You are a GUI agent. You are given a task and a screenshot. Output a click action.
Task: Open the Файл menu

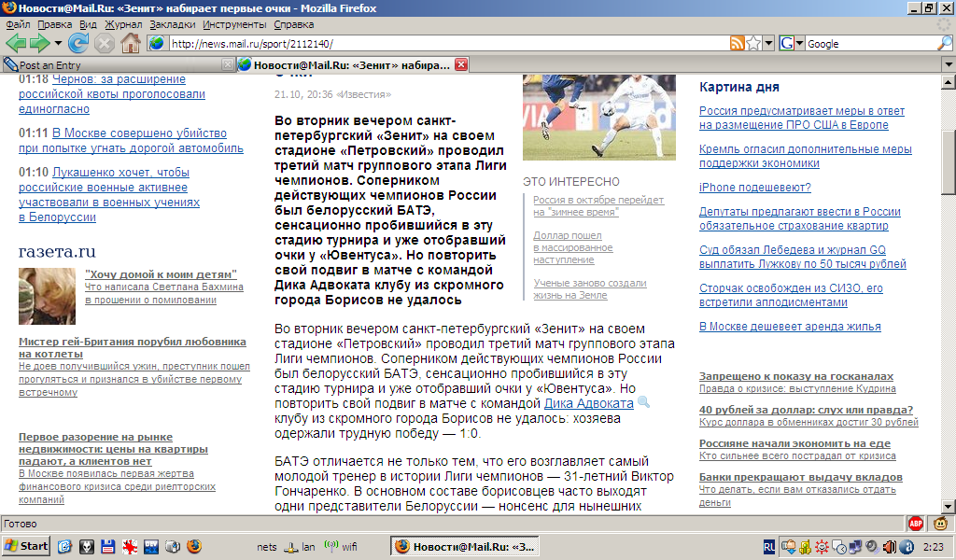pos(19,24)
